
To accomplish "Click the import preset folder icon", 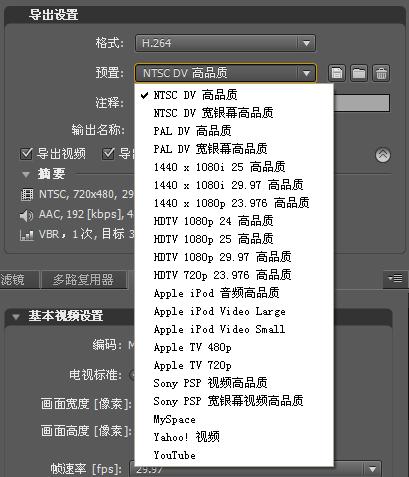I will click(359, 73).
